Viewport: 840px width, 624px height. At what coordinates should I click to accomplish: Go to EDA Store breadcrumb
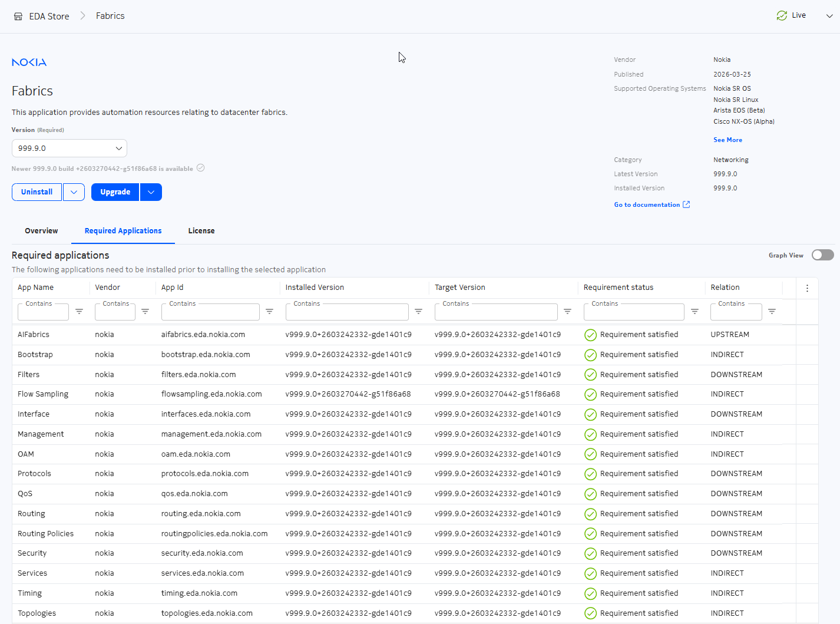coord(49,16)
